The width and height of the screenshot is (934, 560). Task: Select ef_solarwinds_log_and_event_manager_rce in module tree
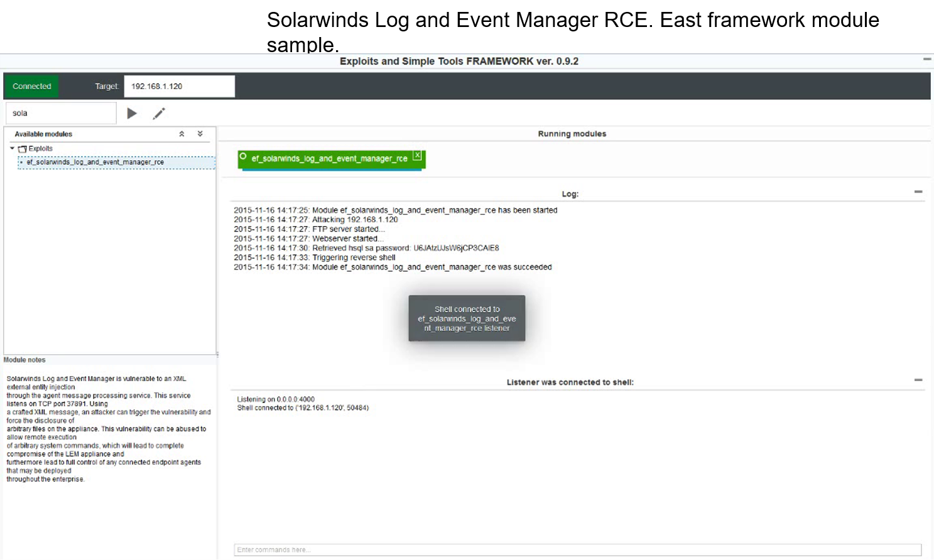click(95, 162)
